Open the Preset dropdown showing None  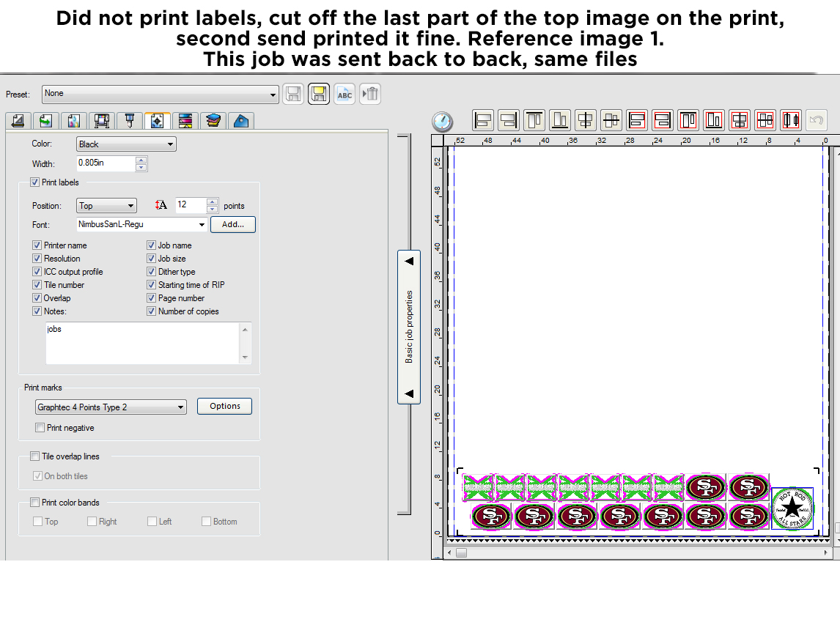(x=161, y=95)
